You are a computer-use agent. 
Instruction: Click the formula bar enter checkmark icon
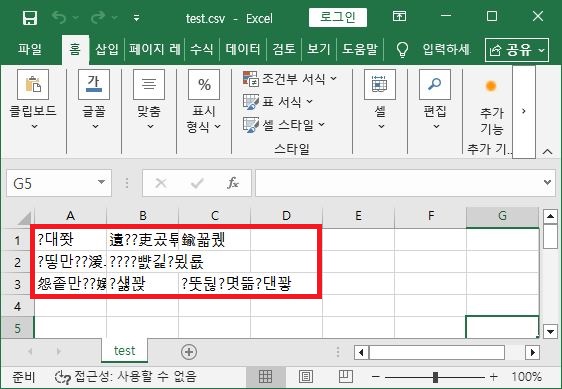click(x=197, y=183)
